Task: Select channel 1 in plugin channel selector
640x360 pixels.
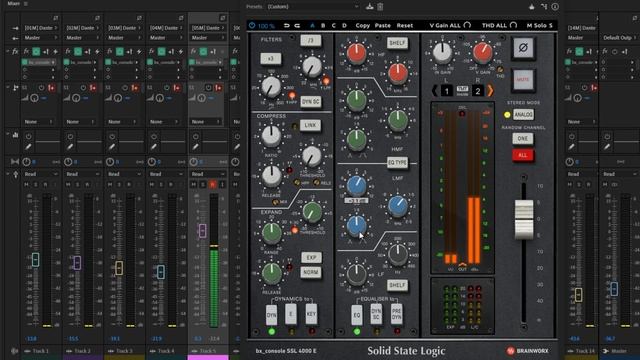Action: pyautogui.click(x=447, y=90)
